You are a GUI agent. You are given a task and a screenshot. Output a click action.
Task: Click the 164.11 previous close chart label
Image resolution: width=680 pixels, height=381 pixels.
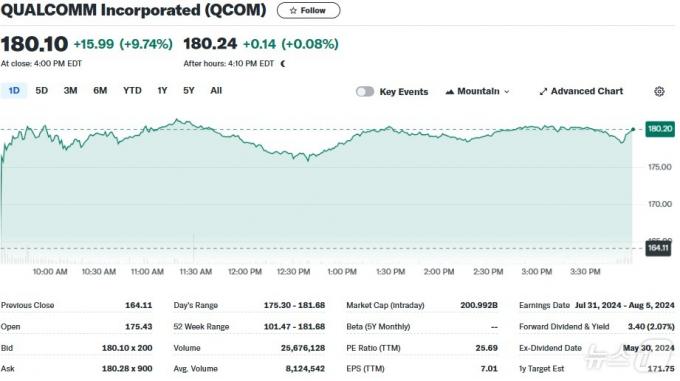pyautogui.click(x=658, y=248)
